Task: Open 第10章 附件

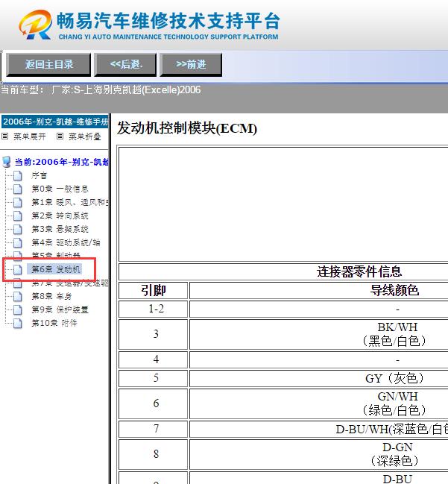Action: pyautogui.click(x=54, y=323)
